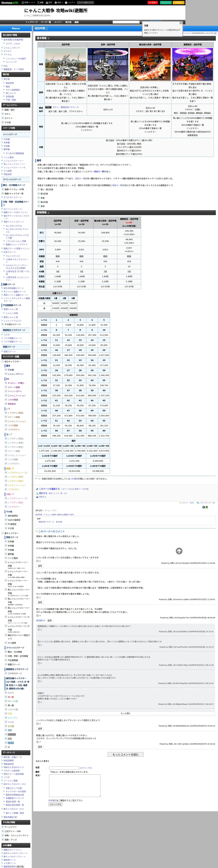Expand レアガチャ(常設) under レア section

tap(6, 413)
